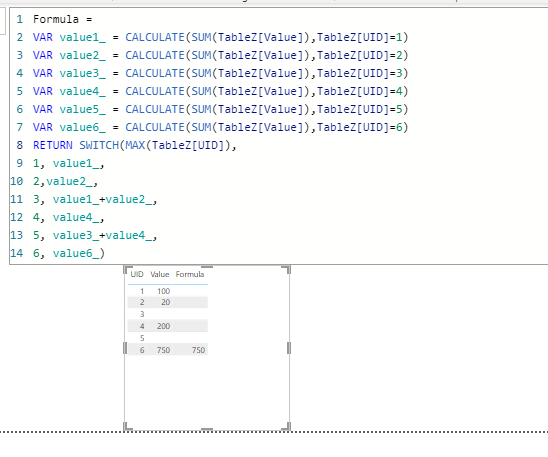Click formula line 1 text 'Formula ='

point(63,19)
